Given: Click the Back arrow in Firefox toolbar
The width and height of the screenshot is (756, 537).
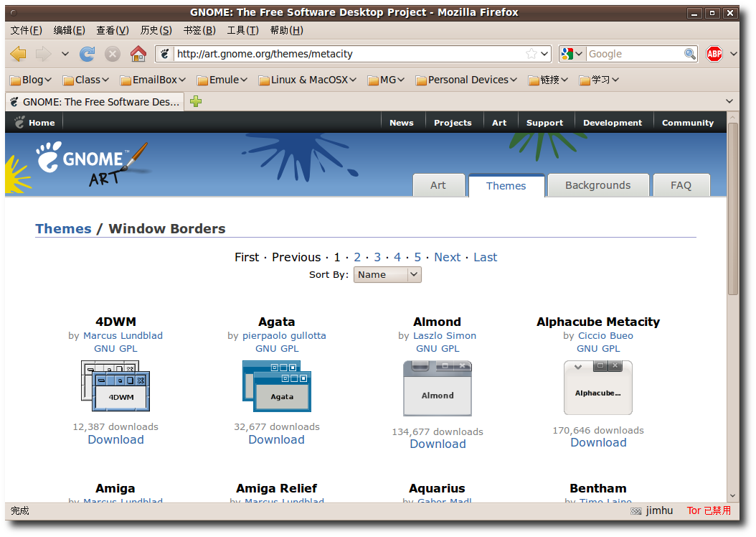Looking at the screenshot, I should (19, 54).
